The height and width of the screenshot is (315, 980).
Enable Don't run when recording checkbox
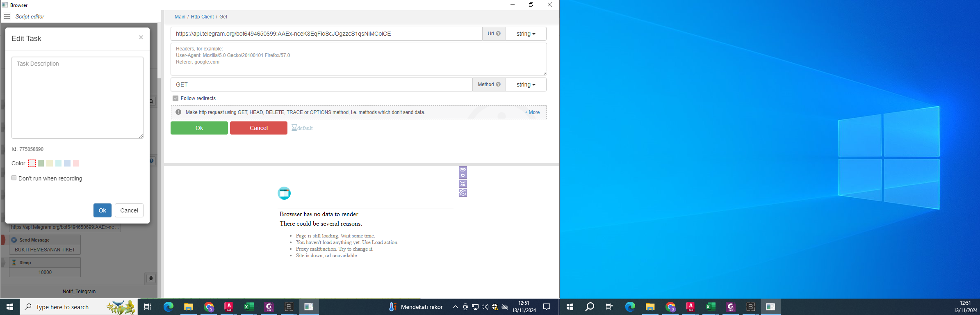pos(14,178)
